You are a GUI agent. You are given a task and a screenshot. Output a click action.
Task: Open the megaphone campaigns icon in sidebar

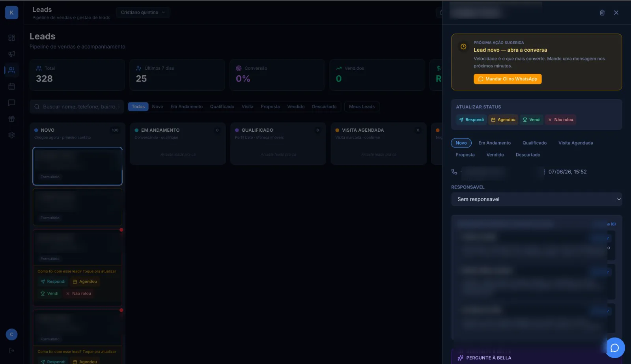tap(11, 54)
